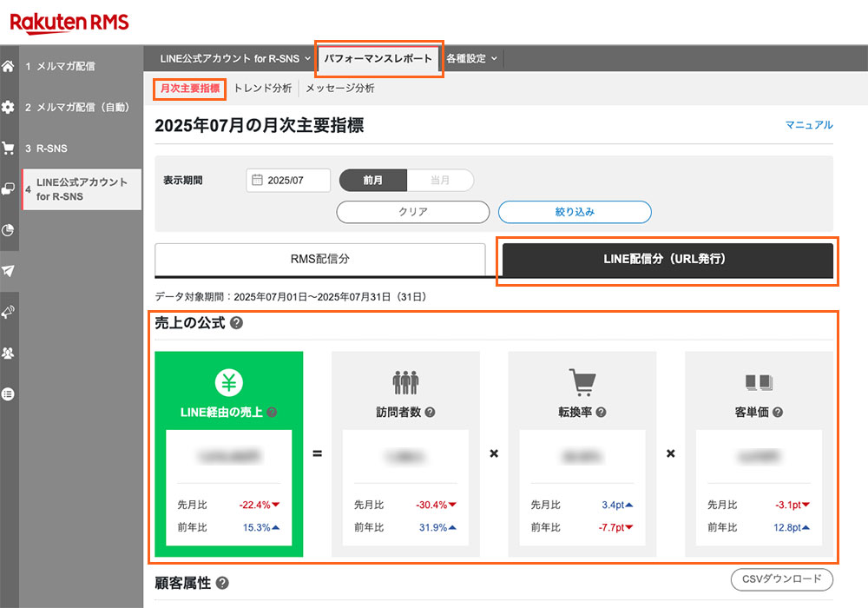Go to the メッセージ分析 sub-tab

point(340,88)
